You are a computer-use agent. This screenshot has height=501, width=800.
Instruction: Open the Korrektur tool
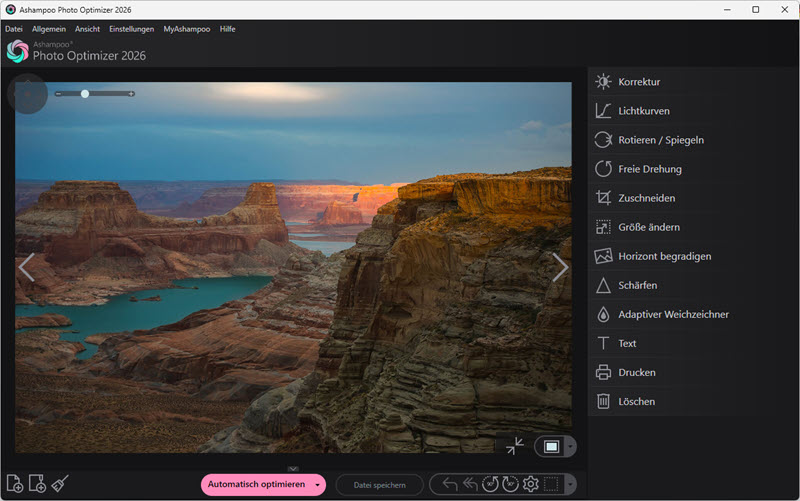point(692,82)
